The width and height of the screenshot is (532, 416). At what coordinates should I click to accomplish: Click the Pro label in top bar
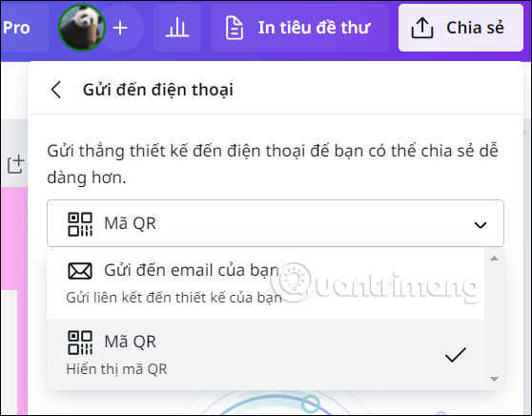[x=16, y=28]
